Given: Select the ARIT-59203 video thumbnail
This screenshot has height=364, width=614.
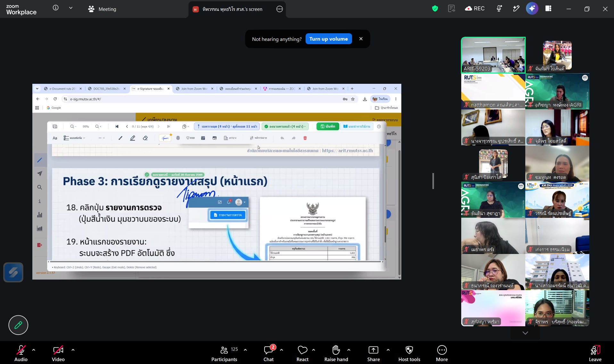Looking at the screenshot, I should (x=493, y=55).
